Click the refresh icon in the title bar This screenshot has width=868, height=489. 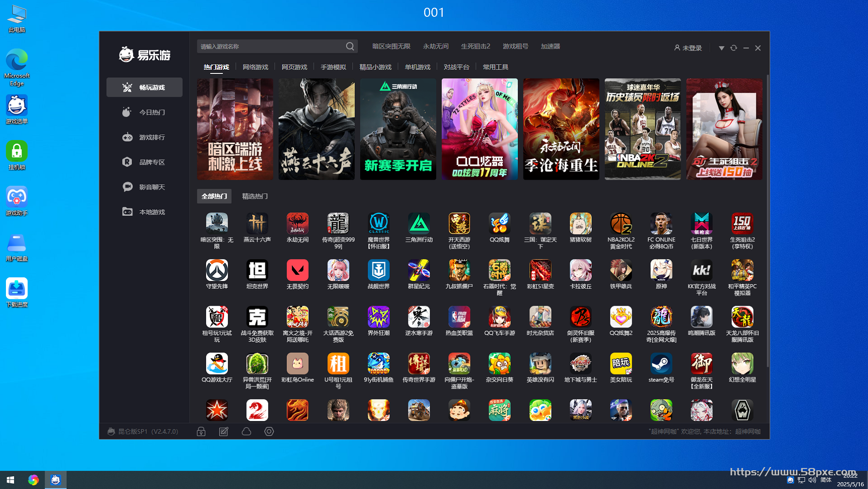click(734, 47)
